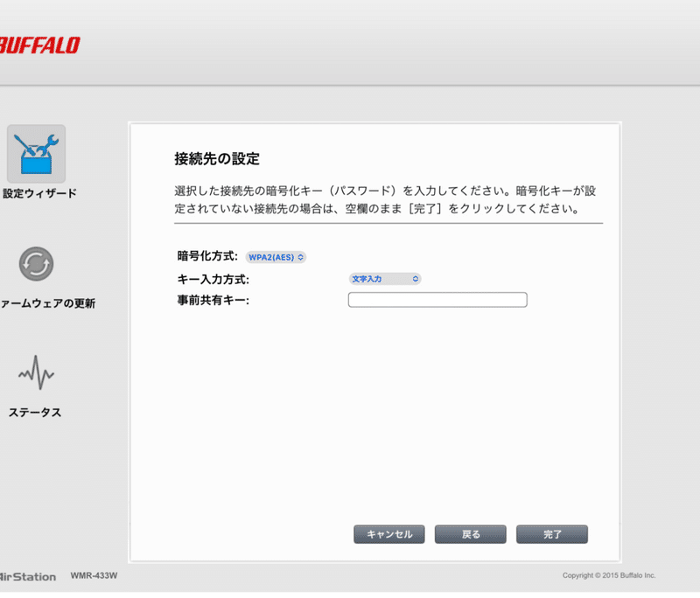This screenshot has width=700, height=598.
Task: Open the 設定ウィザード toolbox icon
Action: [36, 154]
